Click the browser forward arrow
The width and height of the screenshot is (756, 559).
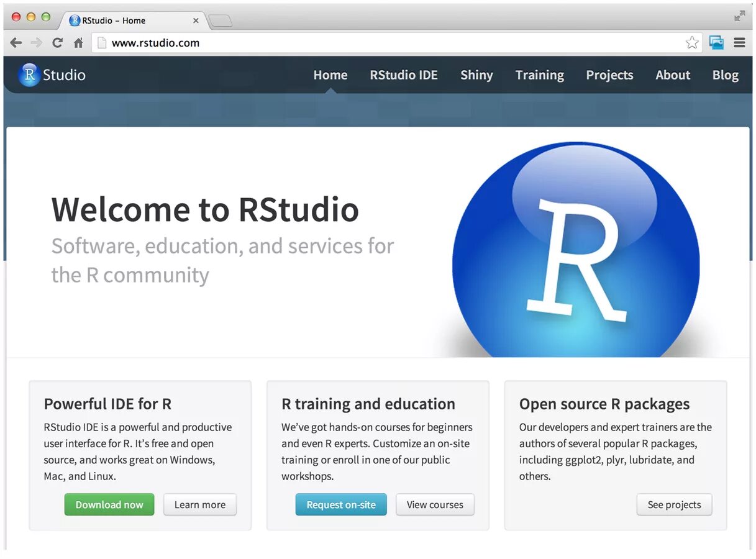[x=37, y=43]
